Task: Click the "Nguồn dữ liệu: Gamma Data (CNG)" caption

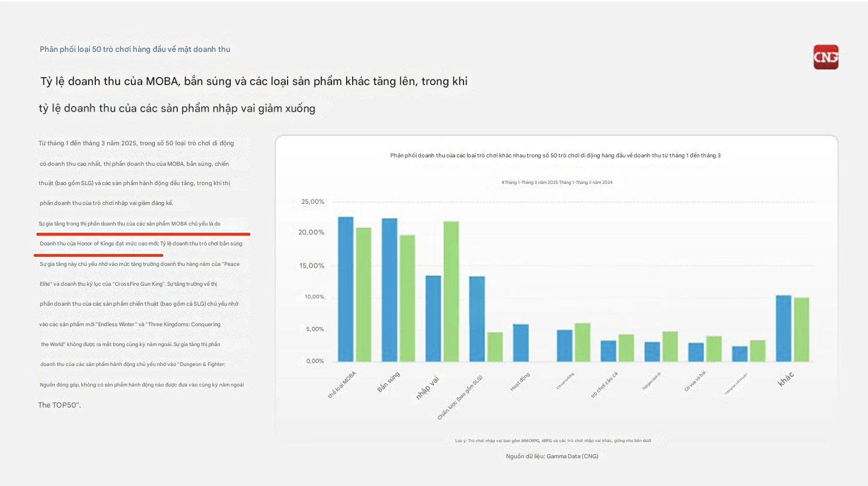Action: point(552,456)
